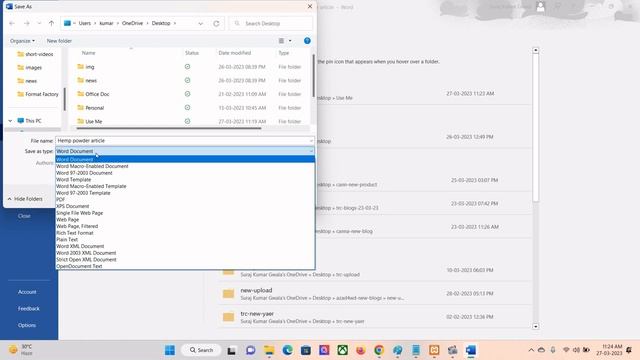Click kumar in the breadcrumb path
640x360 pixels.
[106, 23]
